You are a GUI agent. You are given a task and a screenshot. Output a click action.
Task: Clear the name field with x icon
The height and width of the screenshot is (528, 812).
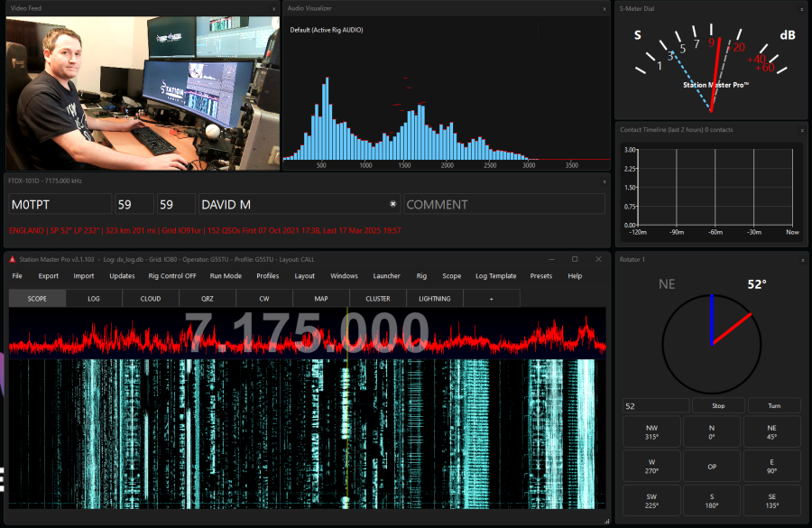point(393,204)
